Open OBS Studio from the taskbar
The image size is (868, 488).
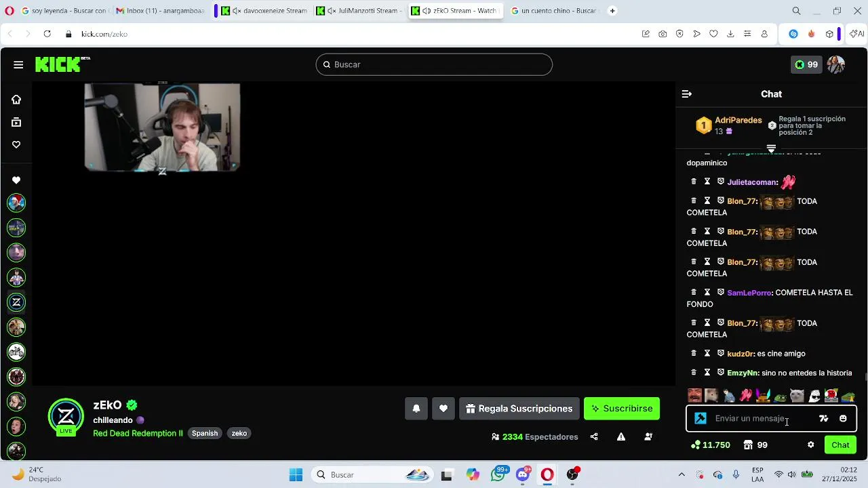pyautogui.click(x=572, y=474)
